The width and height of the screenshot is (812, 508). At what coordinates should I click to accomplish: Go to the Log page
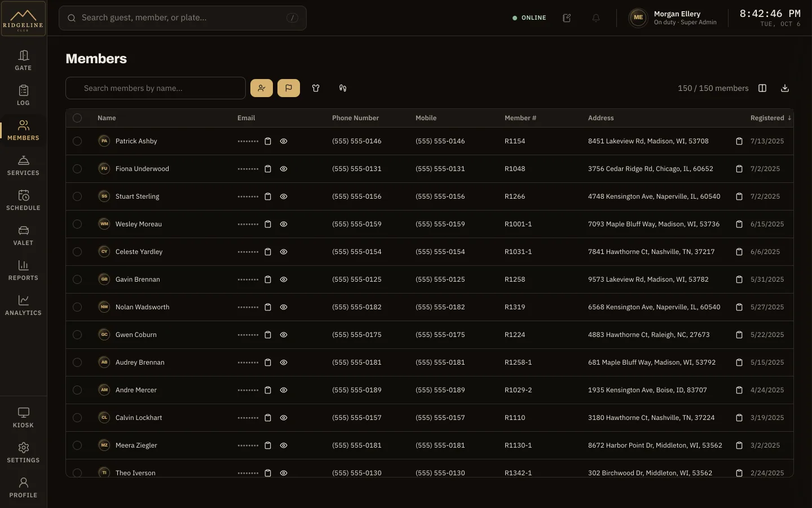[23, 95]
